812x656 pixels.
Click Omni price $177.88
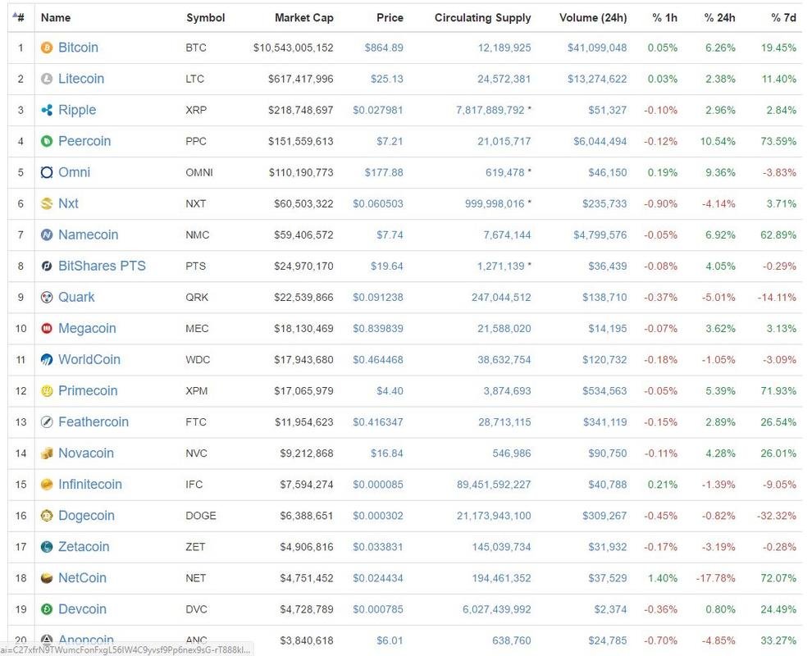coord(384,172)
